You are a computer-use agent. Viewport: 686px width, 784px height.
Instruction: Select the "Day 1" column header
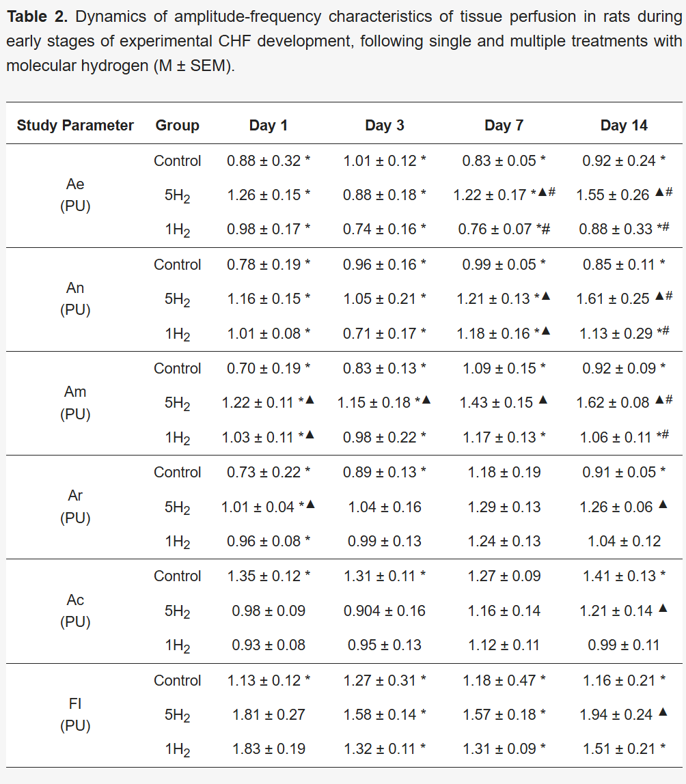click(x=269, y=126)
